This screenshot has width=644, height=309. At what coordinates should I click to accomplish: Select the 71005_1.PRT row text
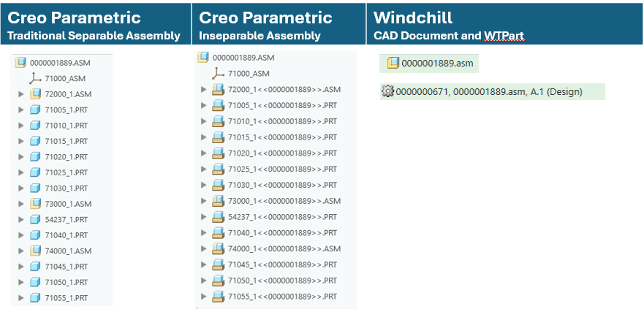[67, 110]
